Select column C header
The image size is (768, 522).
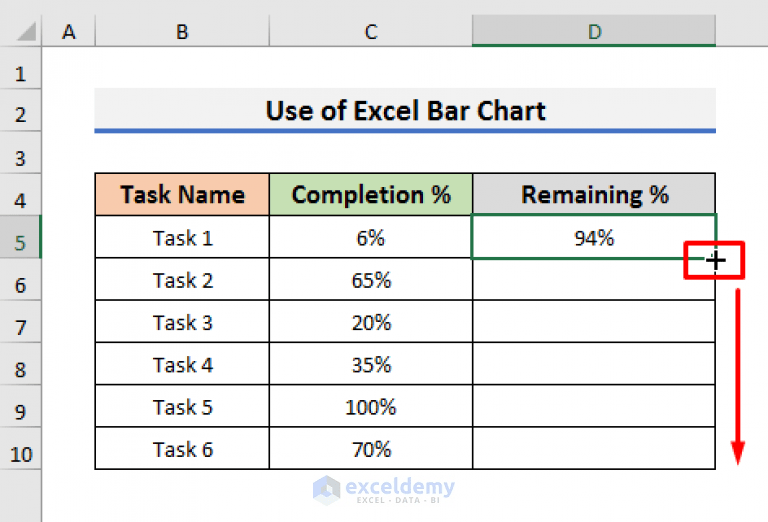371,32
